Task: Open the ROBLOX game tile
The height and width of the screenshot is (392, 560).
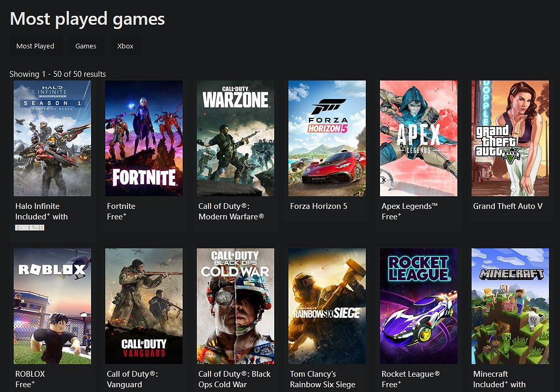Action: tap(52, 306)
